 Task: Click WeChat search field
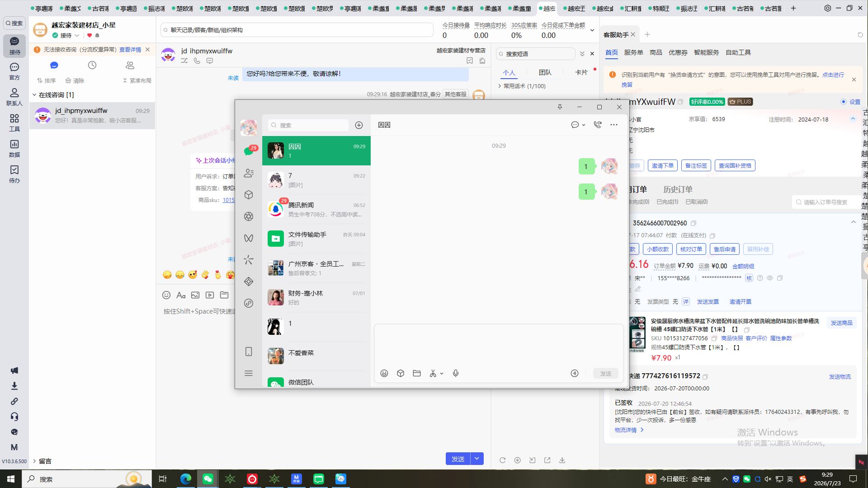[308, 125]
